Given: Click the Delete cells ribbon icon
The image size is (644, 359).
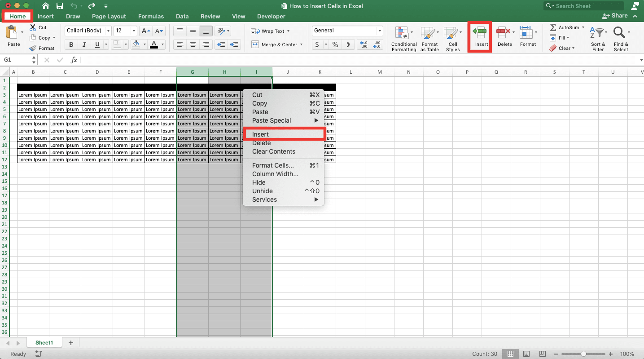Looking at the screenshot, I should (x=503, y=33).
